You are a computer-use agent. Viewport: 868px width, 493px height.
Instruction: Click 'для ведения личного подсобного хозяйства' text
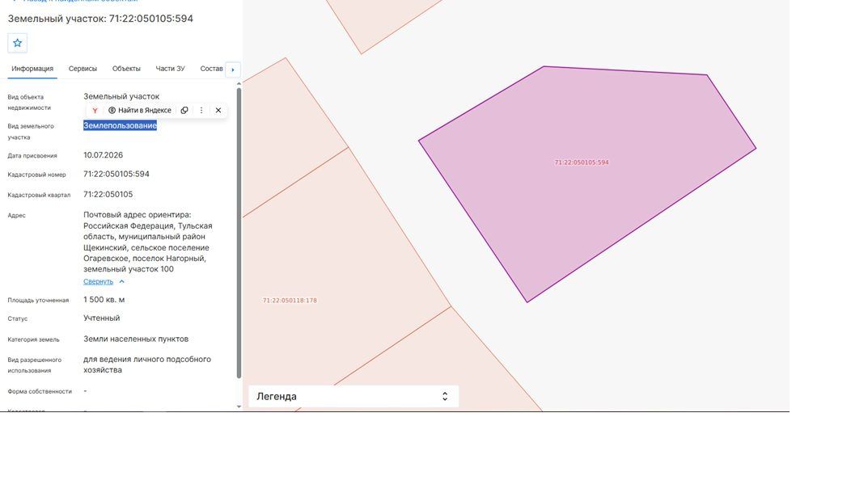(x=147, y=364)
